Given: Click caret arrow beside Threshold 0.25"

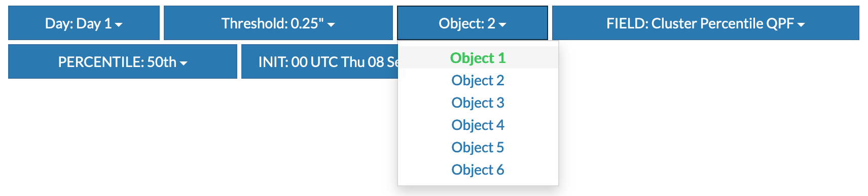Looking at the screenshot, I should [x=331, y=24].
